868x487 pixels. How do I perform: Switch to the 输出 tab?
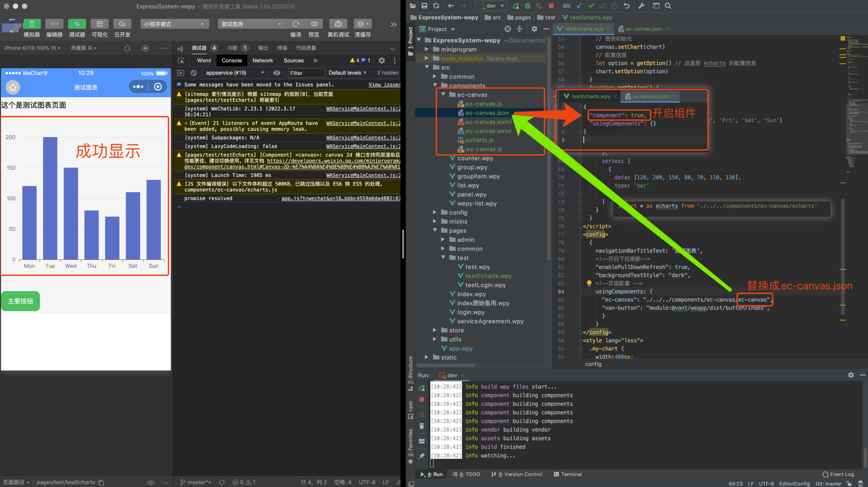pos(263,48)
